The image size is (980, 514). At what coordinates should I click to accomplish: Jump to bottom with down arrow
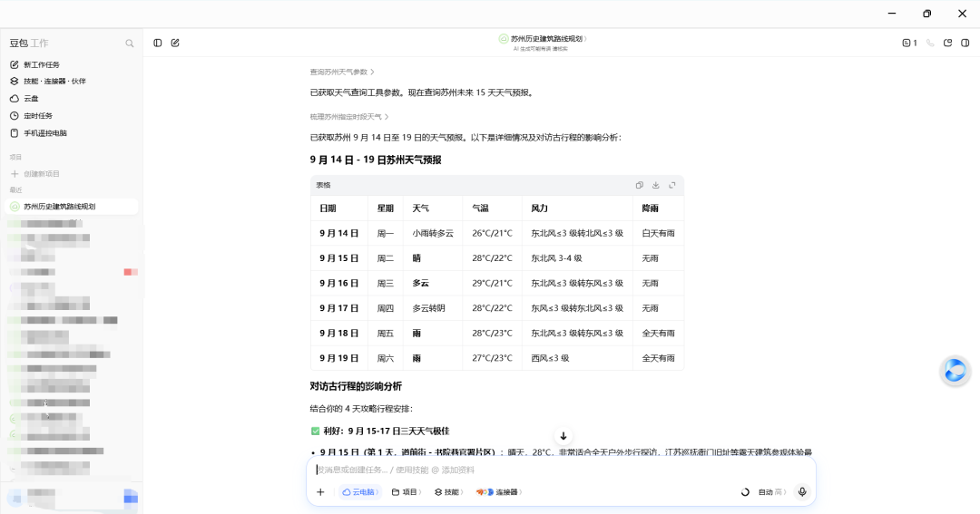[x=563, y=436]
